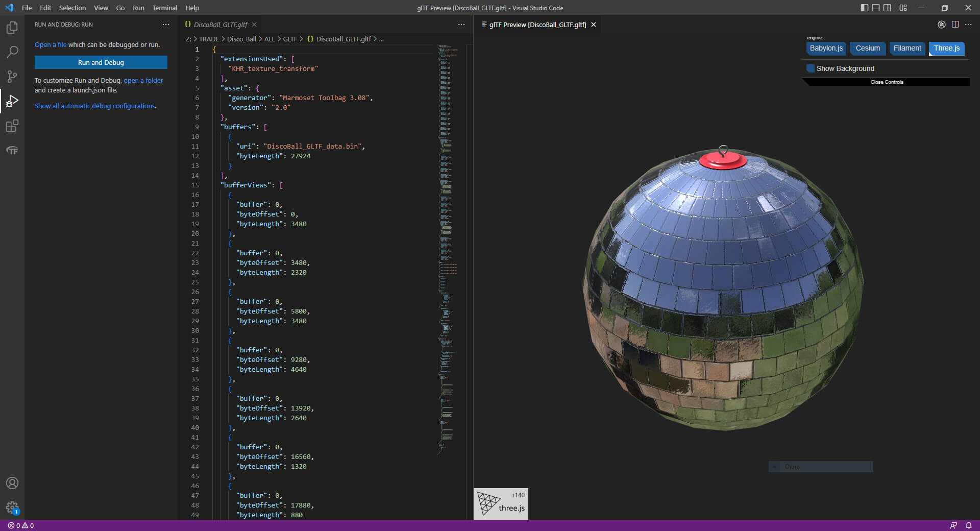Click Customize Layout icon in title bar
Viewport: 980px width, 531px height.
point(903,8)
